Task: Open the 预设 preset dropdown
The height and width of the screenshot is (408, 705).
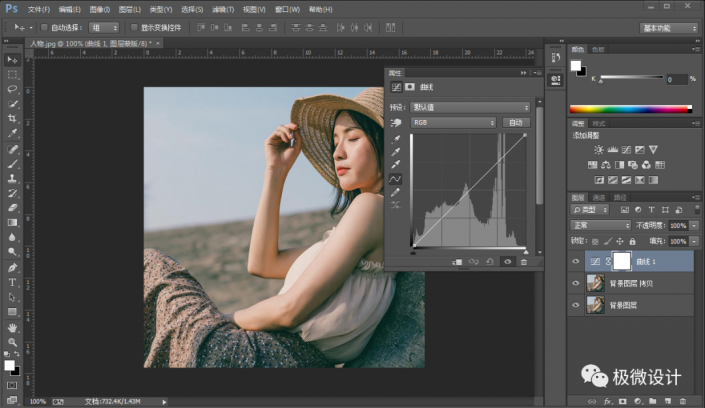Action: pos(470,107)
